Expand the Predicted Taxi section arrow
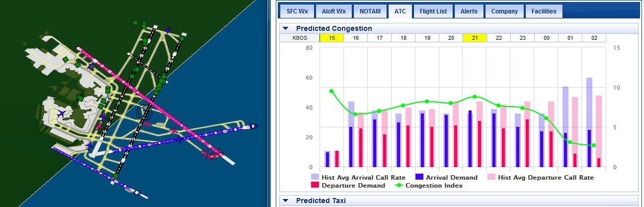Viewport: 644px width, 207px height. point(286,201)
